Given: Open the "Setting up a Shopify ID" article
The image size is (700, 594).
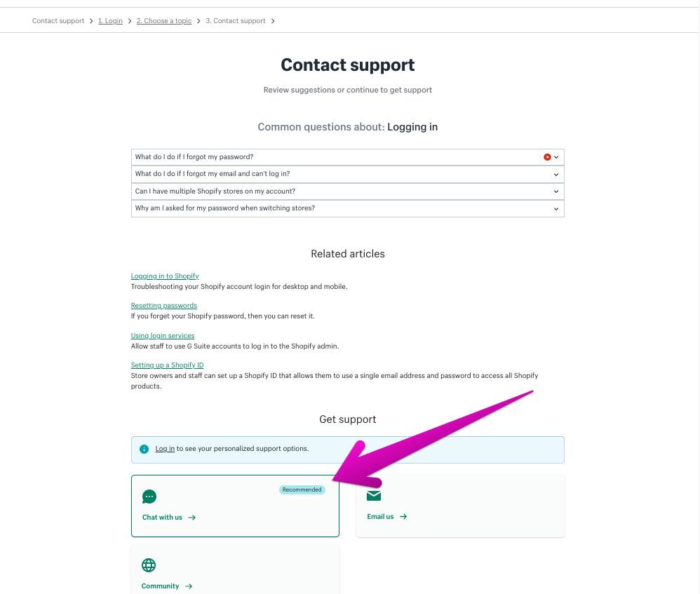Looking at the screenshot, I should click(x=167, y=365).
